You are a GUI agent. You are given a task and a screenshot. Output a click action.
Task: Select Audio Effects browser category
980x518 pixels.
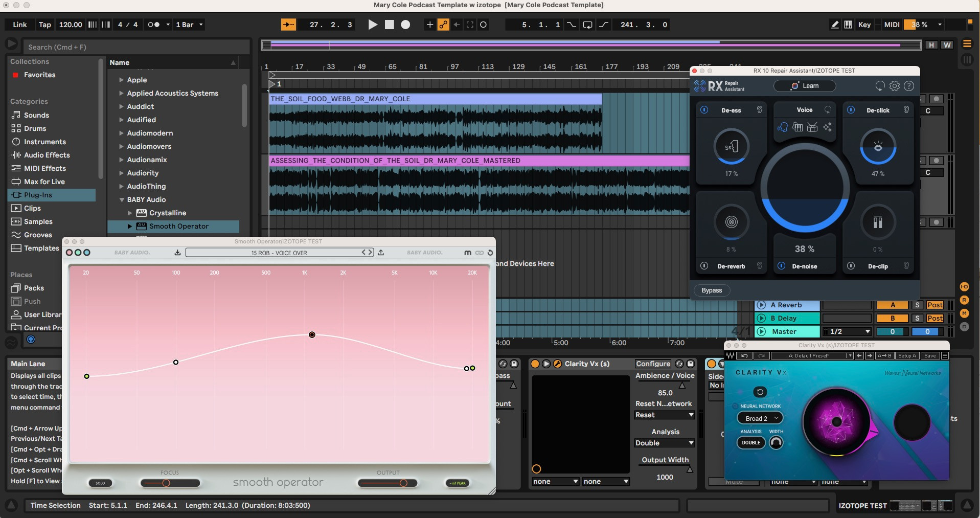[47, 155]
